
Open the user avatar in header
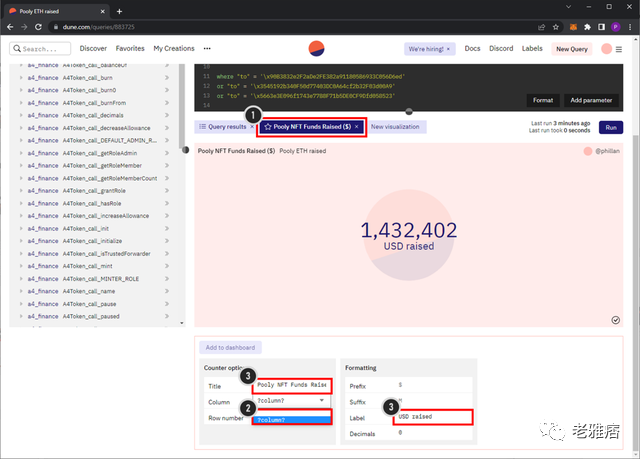[607, 49]
